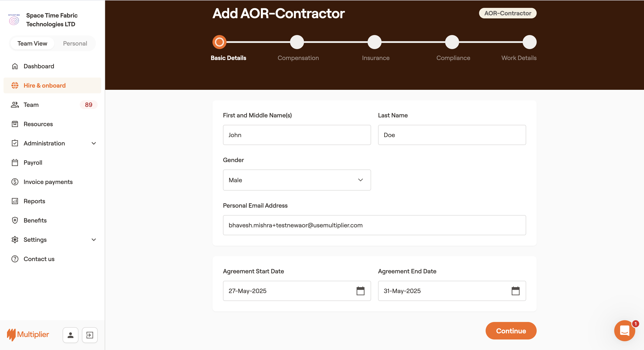Expand the Settings section chevron
This screenshot has height=350, width=644.
(x=94, y=240)
